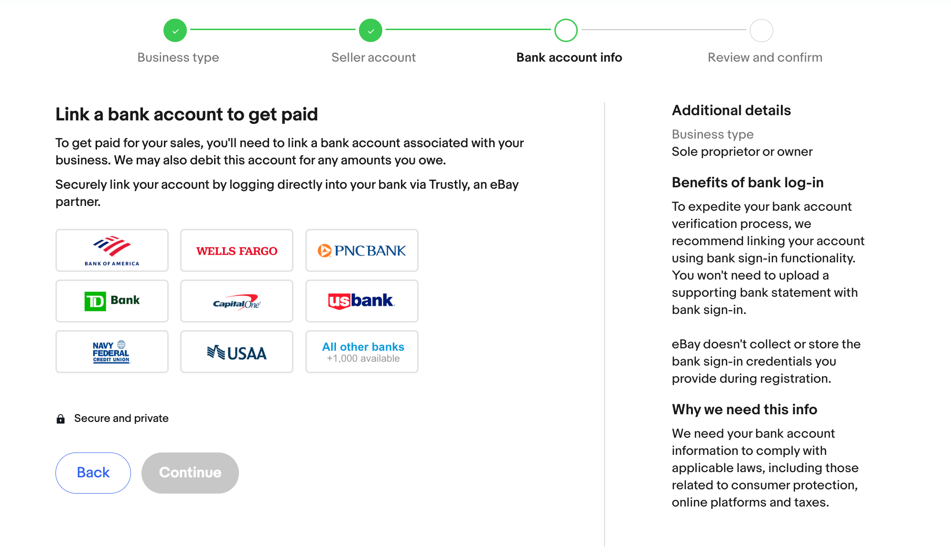Pick Capital One as your bank
The image size is (951, 560).
click(237, 301)
